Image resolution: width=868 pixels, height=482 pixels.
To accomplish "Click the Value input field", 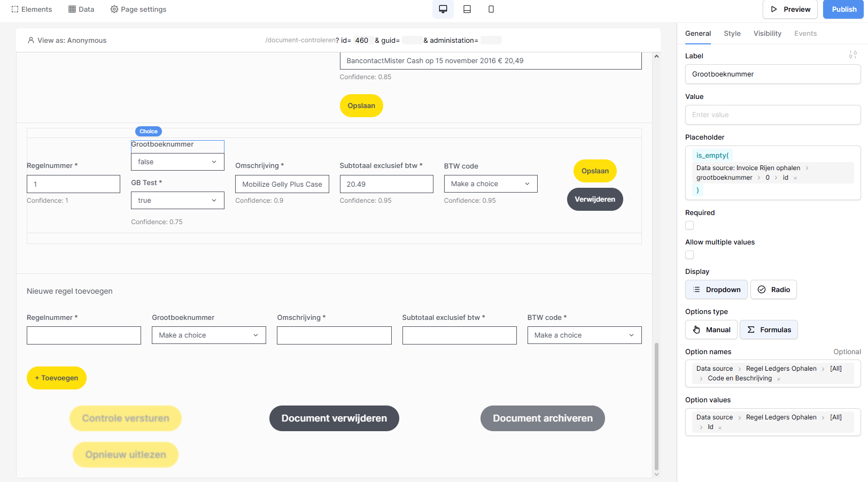I will (x=772, y=114).
